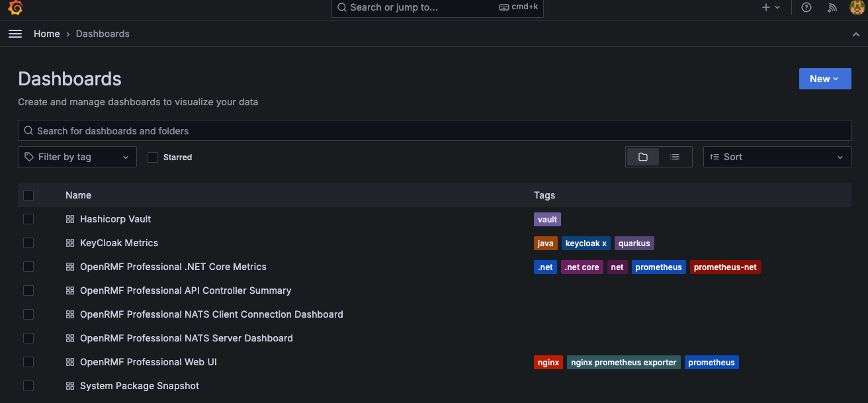Click the Search or jump to field
Viewport: 868px width, 403px height.
(x=437, y=8)
